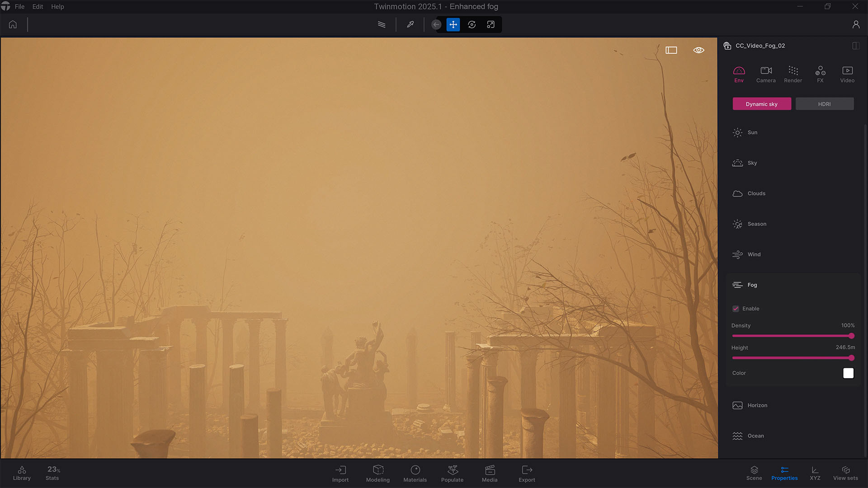Click the HDRI button

coord(824,104)
